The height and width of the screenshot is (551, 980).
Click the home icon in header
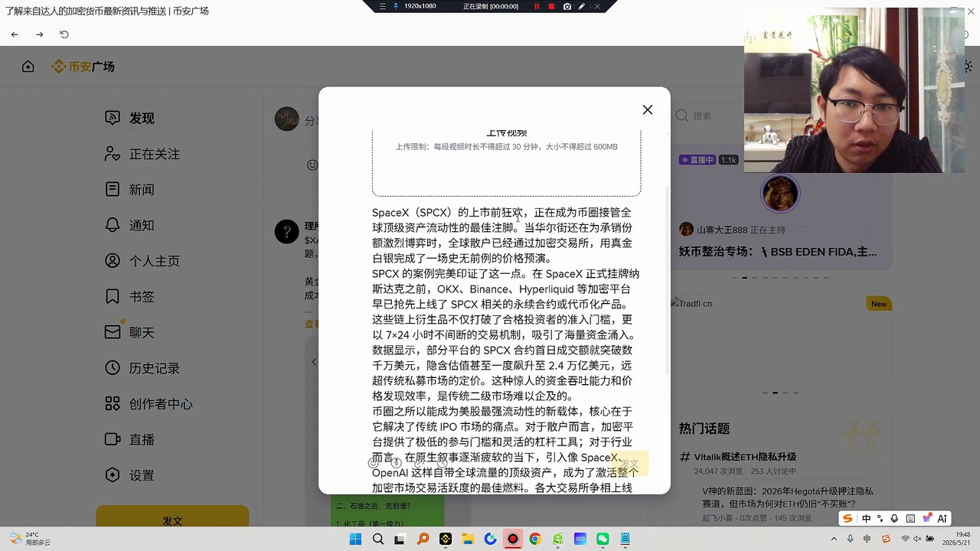click(x=28, y=67)
